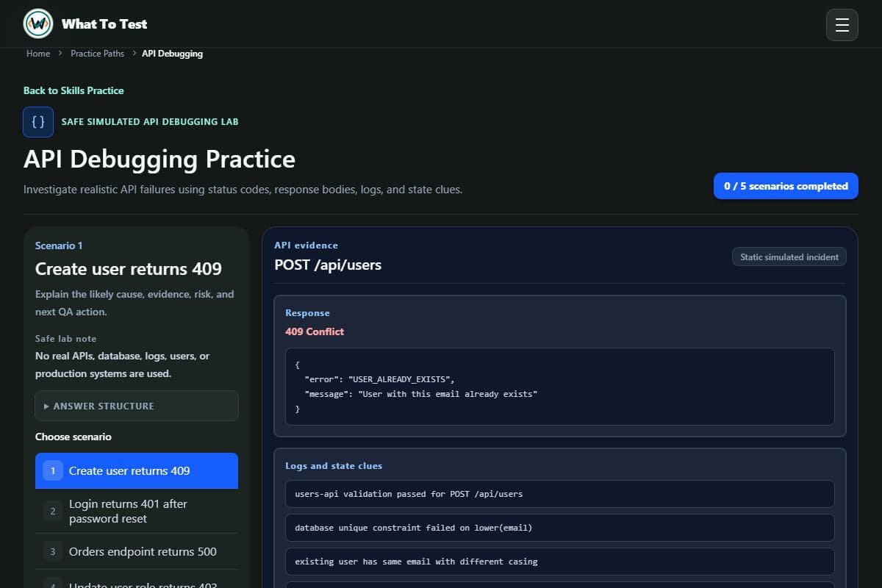Click the "User with this email already exists" message line
Image resolution: width=882 pixels, height=588 pixels.
[x=421, y=394]
